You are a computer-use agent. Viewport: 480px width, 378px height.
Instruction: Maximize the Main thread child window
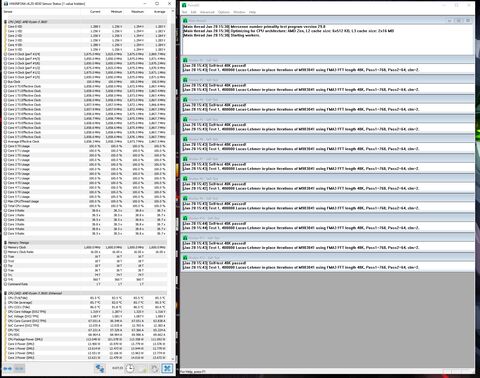point(459,21)
